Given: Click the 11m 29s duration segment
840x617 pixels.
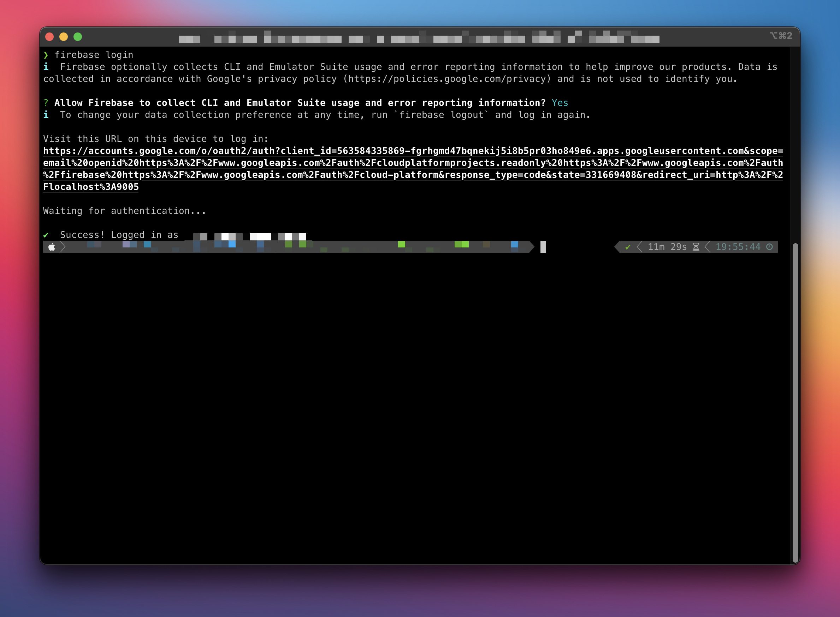Looking at the screenshot, I should pos(667,246).
